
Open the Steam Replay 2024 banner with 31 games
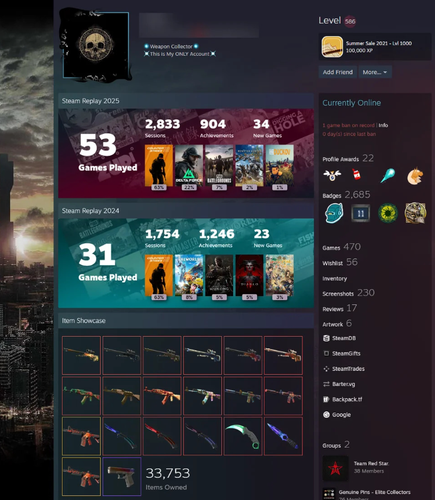(x=186, y=263)
